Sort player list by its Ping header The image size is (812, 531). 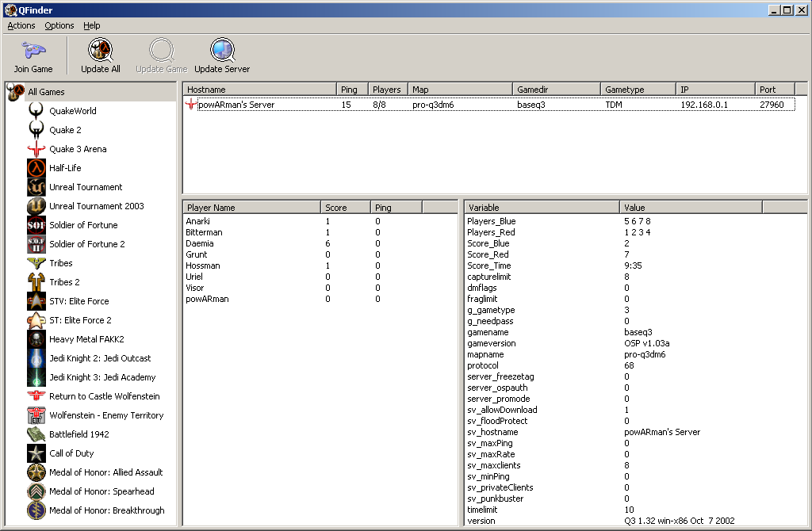point(396,208)
